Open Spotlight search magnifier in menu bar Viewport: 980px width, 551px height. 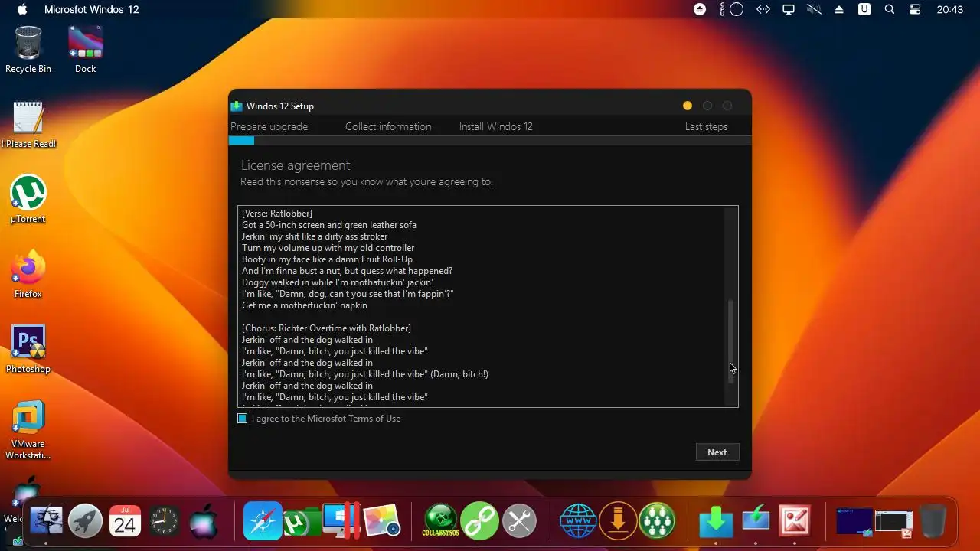click(x=889, y=9)
